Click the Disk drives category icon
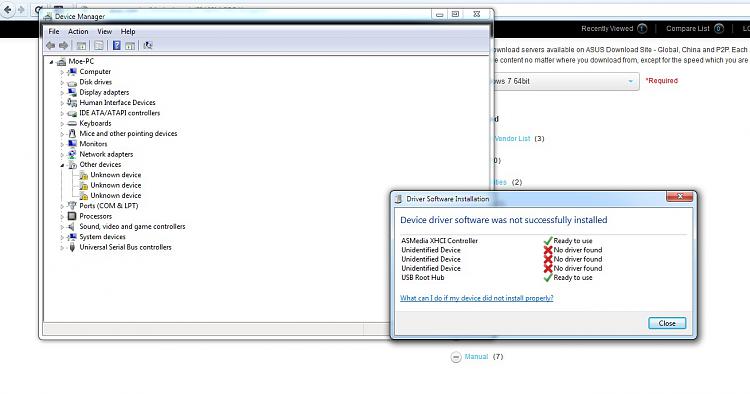 pyautogui.click(x=72, y=82)
